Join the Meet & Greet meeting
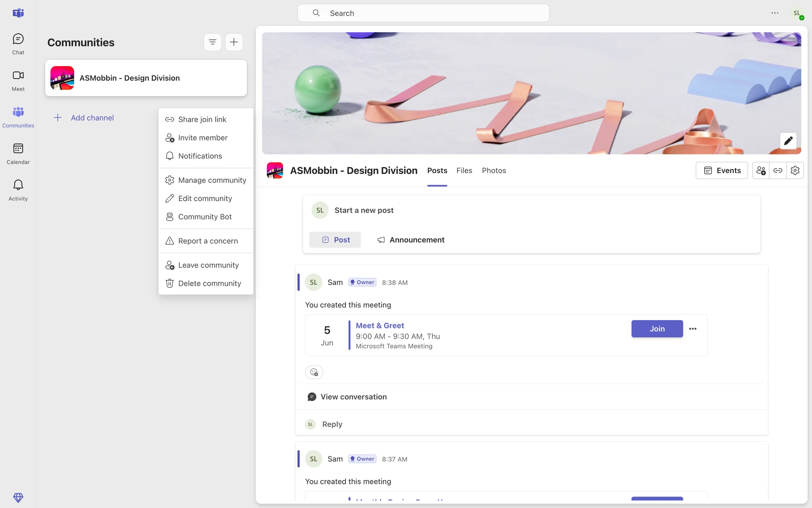The image size is (812, 508). (657, 329)
